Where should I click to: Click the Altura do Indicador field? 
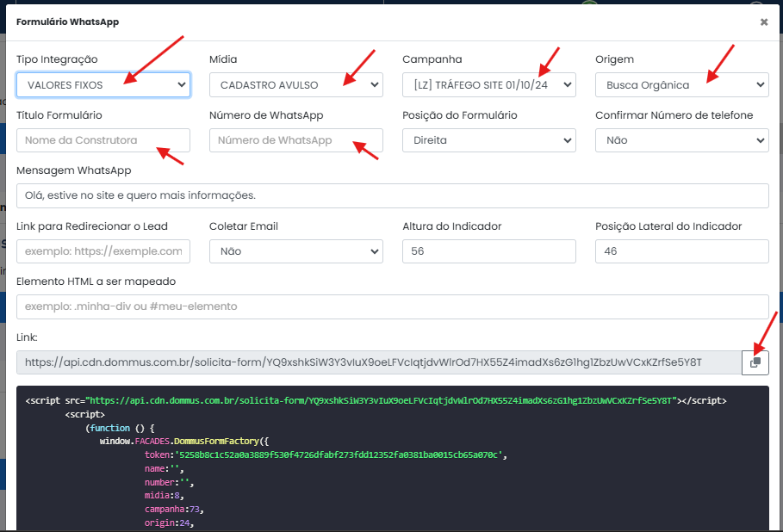pos(489,251)
